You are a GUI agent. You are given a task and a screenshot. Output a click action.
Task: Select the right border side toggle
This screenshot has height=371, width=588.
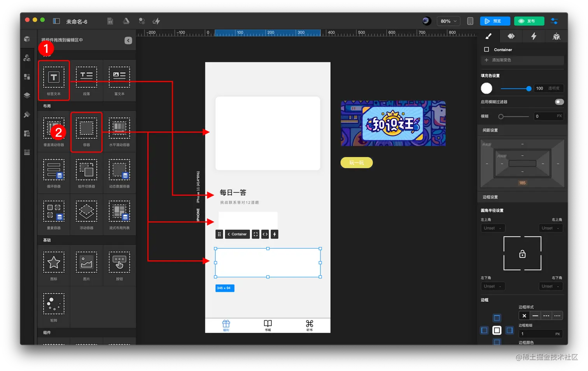click(x=509, y=330)
